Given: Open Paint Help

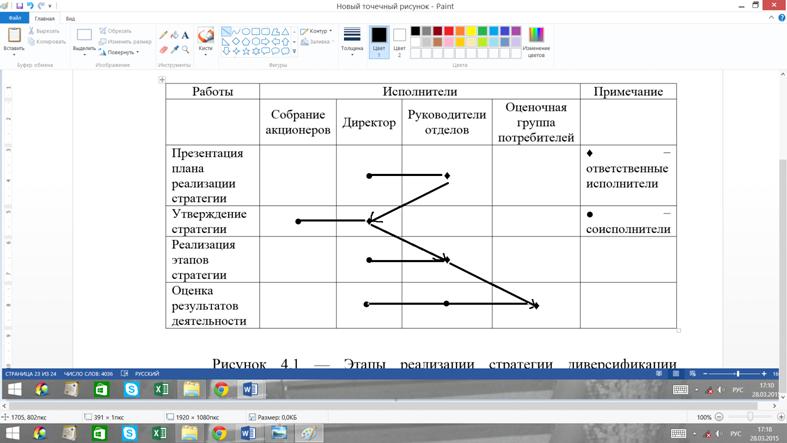Looking at the screenshot, I should coord(781,18).
